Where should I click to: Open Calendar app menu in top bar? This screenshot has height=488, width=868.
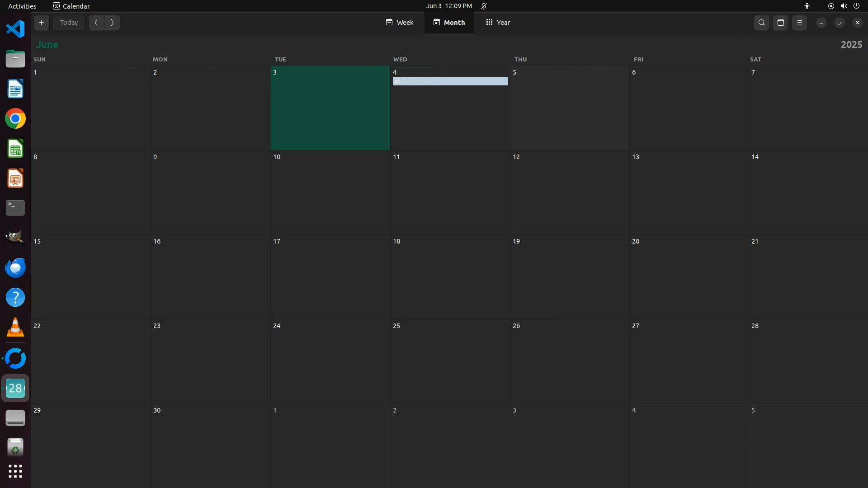pos(71,6)
